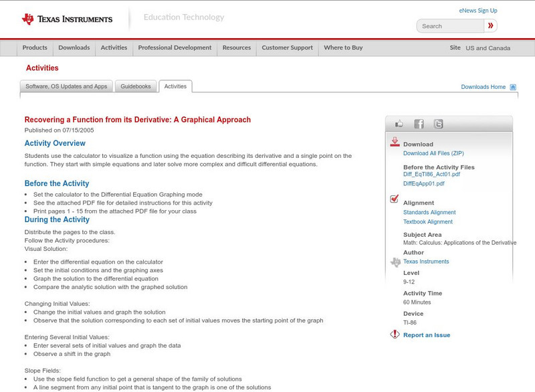Open the Where to Buy menu
Viewport: 535px width, 392px height.
343,47
